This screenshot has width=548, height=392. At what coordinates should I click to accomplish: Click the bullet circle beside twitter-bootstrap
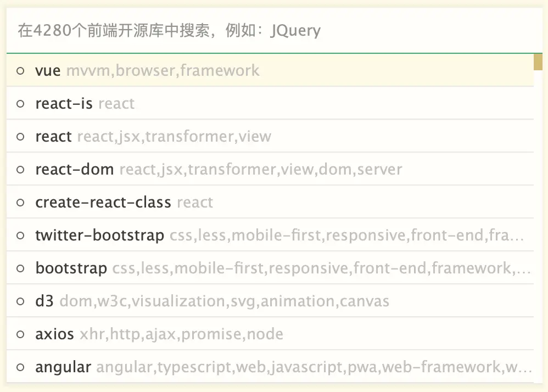[x=21, y=236]
